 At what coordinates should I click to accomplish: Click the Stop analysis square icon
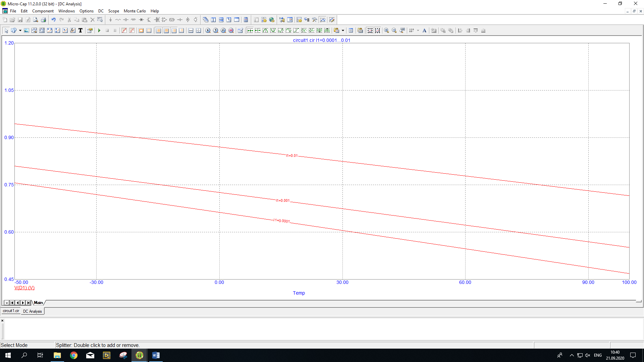[x=107, y=31]
